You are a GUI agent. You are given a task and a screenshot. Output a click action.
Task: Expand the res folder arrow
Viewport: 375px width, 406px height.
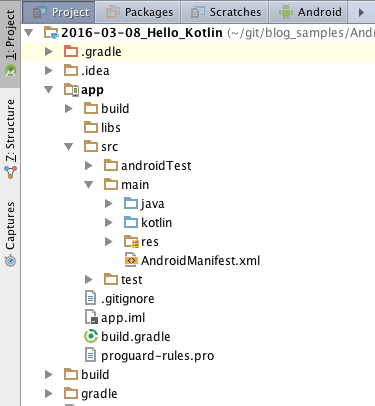pyautogui.click(x=109, y=242)
